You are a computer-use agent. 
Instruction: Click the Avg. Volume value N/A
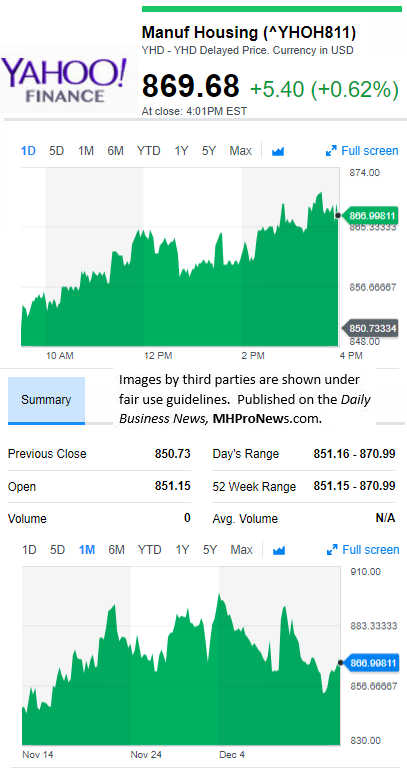(x=385, y=518)
